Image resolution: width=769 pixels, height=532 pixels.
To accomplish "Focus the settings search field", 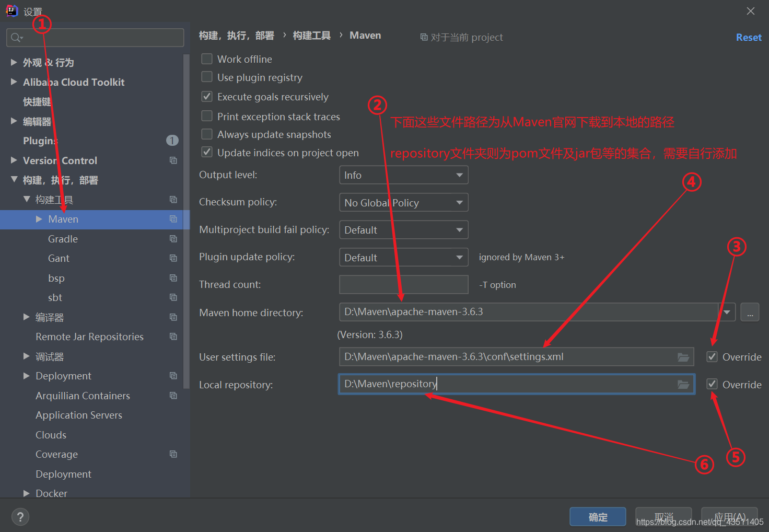I will [95, 38].
